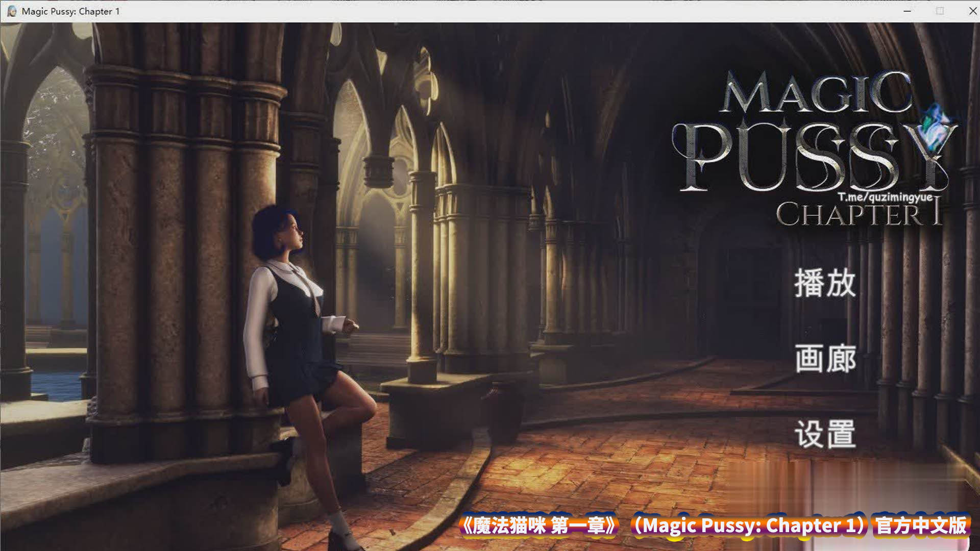Click the MAGIC word in the logo
Viewport: 980px width, 551px height.
(817, 93)
